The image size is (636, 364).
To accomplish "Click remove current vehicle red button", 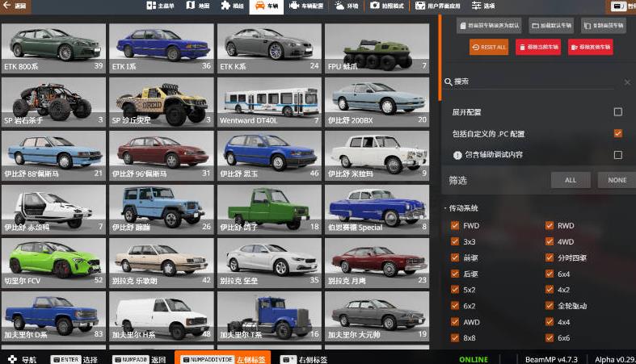I will pos(538,47).
